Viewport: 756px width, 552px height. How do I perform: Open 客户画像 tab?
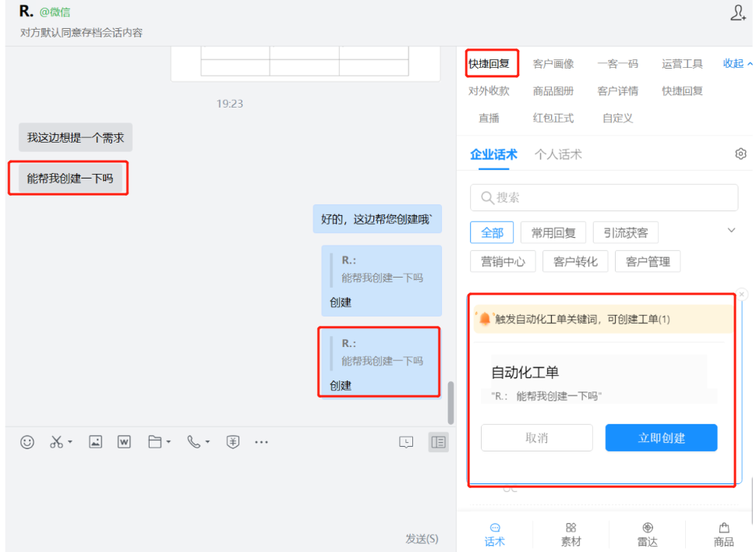(553, 64)
